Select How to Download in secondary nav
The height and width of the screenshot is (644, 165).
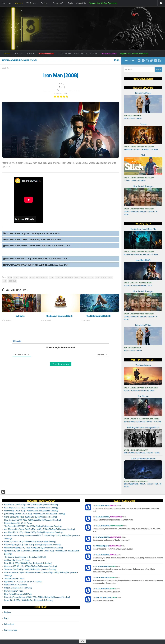pos(46,53)
